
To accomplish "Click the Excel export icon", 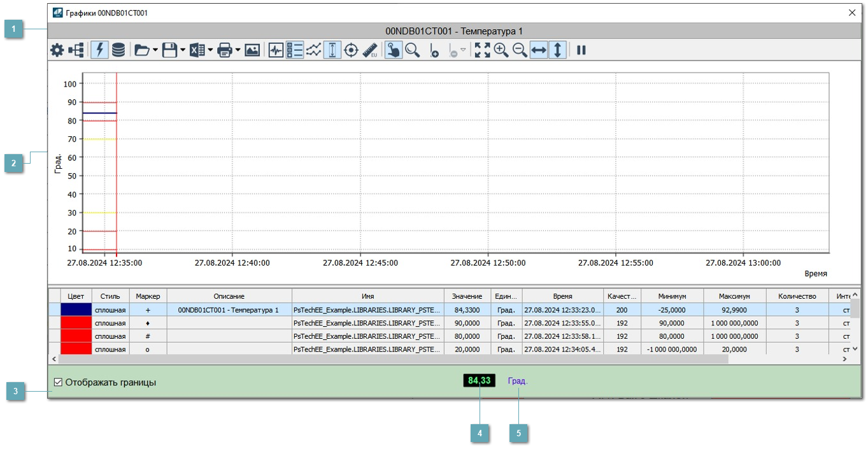I will pyautogui.click(x=197, y=50).
